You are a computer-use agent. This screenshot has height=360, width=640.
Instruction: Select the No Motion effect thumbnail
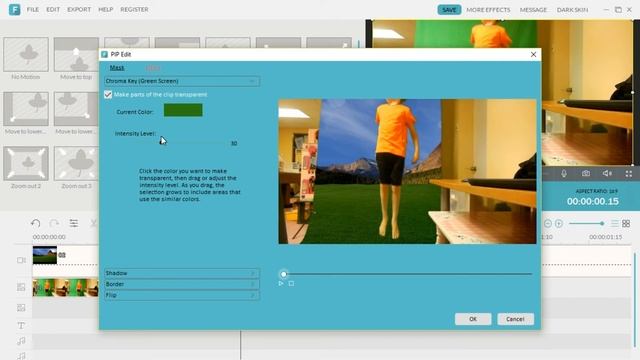click(26, 55)
